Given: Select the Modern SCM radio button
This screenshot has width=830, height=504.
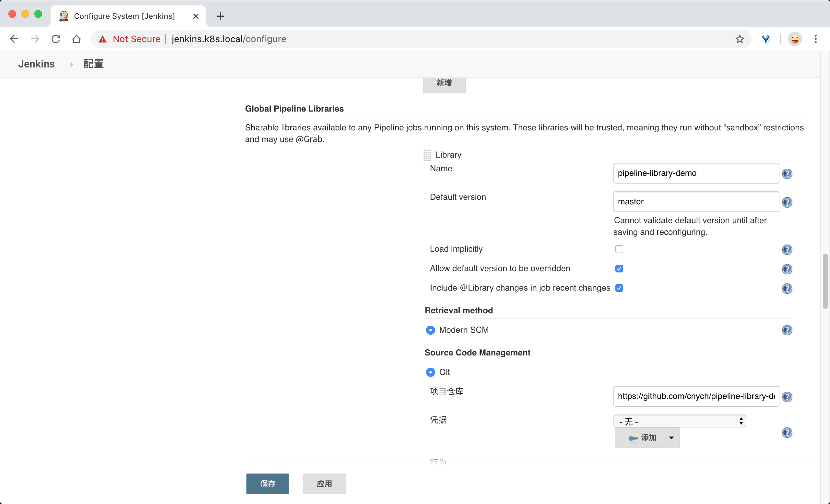Looking at the screenshot, I should coord(430,330).
